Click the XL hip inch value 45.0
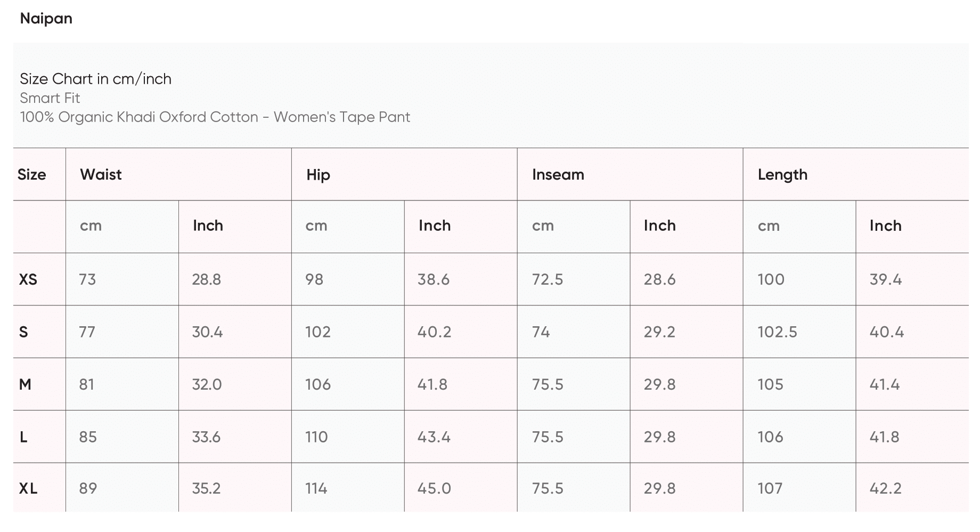The height and width of the screenshot is (532, 980). click(434, 488)
